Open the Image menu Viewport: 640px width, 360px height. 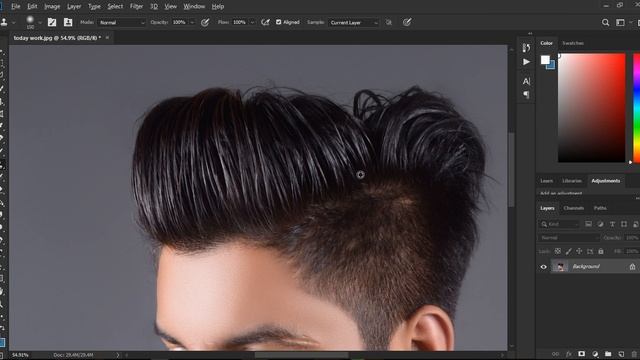click(x=52, y=7)
